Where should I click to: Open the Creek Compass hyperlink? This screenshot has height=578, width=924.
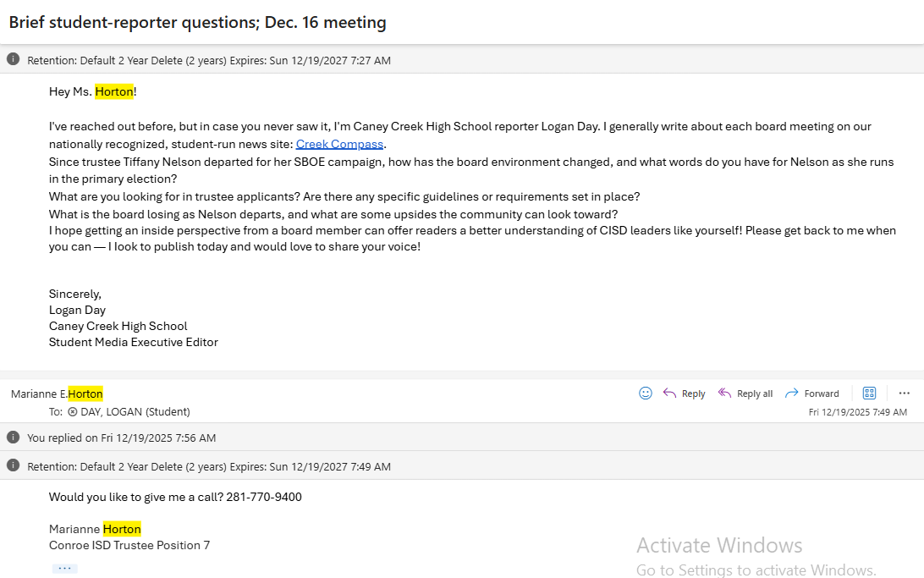pyautogui.click(x=339, y=144)
